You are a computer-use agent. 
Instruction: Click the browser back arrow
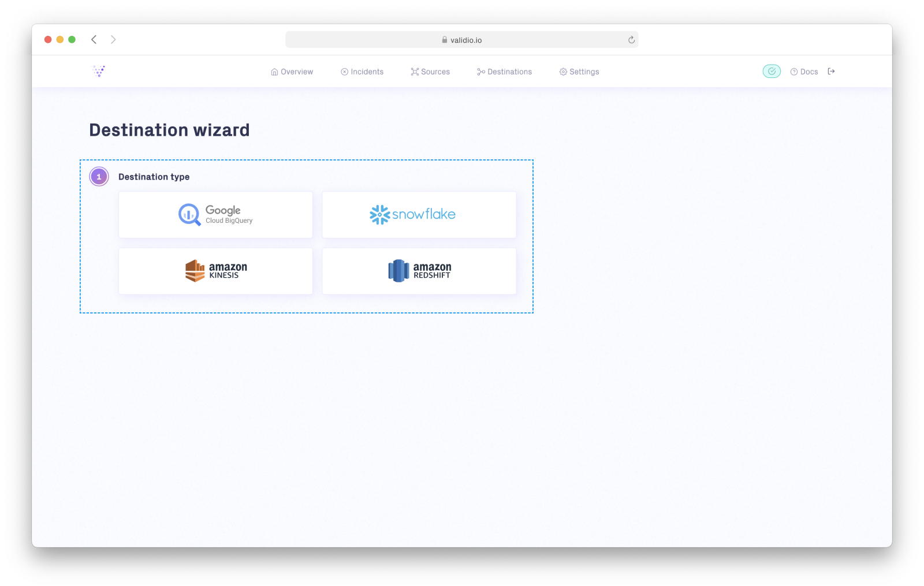[94, 39]
